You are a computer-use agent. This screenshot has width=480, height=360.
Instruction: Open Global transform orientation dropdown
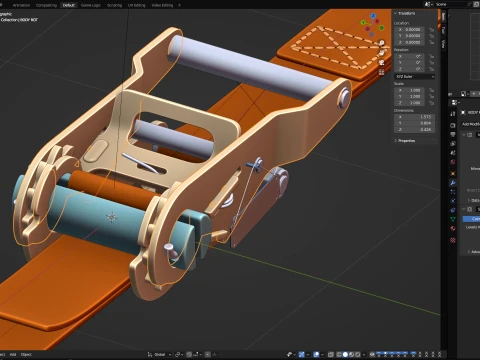[x=159, y=354]
